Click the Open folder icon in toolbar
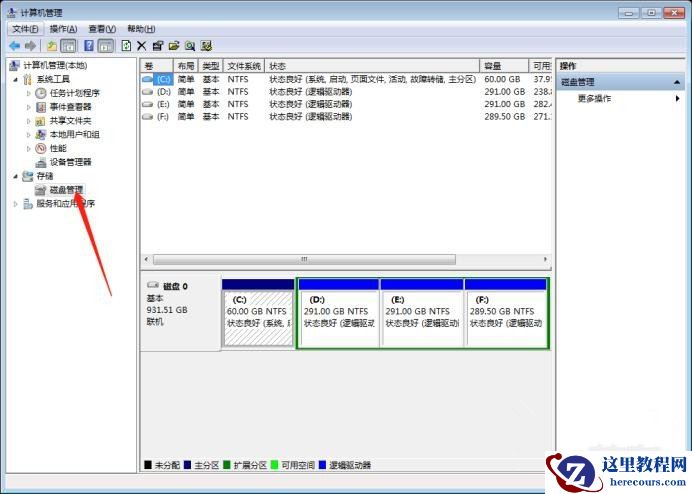This screenshot has height=494, width=692. (174, 45)
